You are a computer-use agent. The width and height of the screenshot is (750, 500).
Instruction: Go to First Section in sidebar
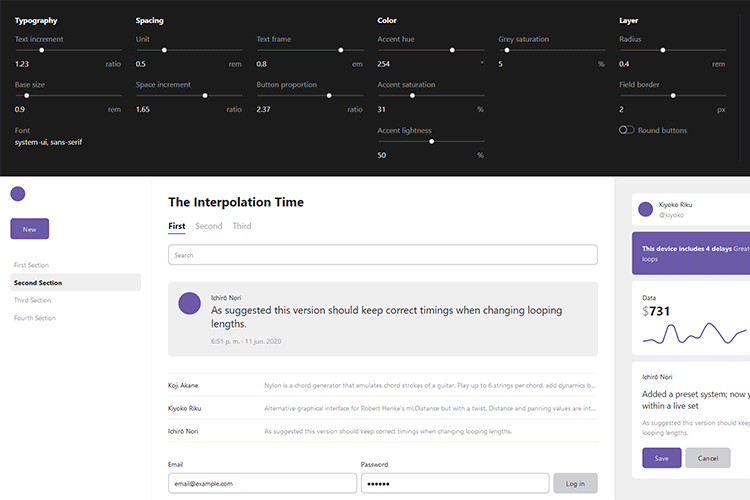[x=32, y=265]
